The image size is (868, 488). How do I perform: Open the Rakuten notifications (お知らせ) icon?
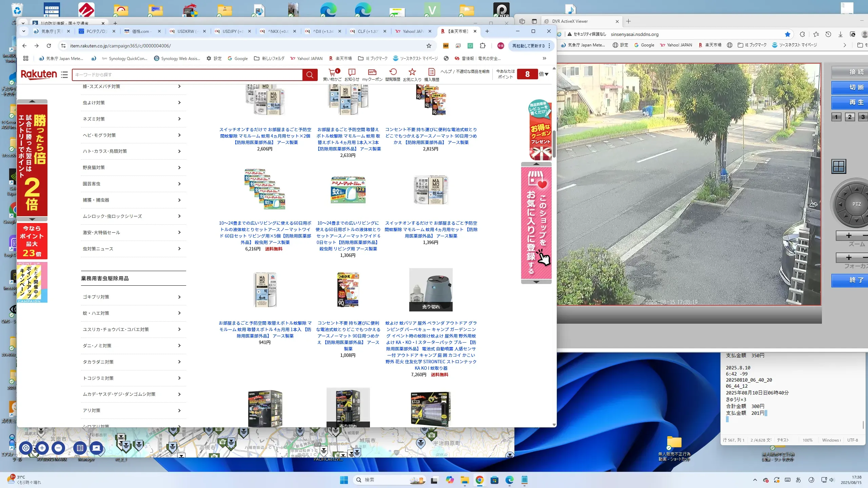(352, 72)
